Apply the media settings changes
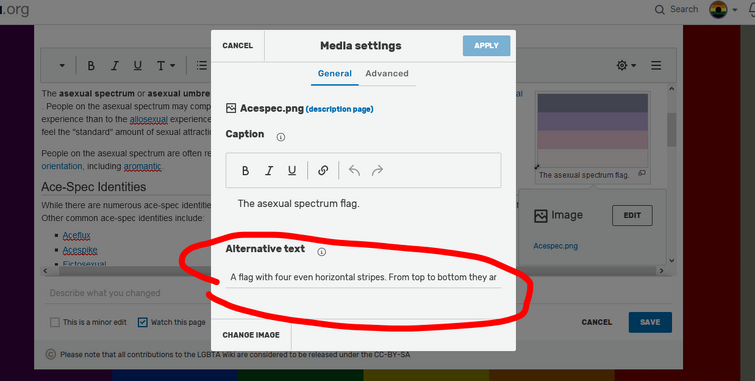 coord(486,46)
